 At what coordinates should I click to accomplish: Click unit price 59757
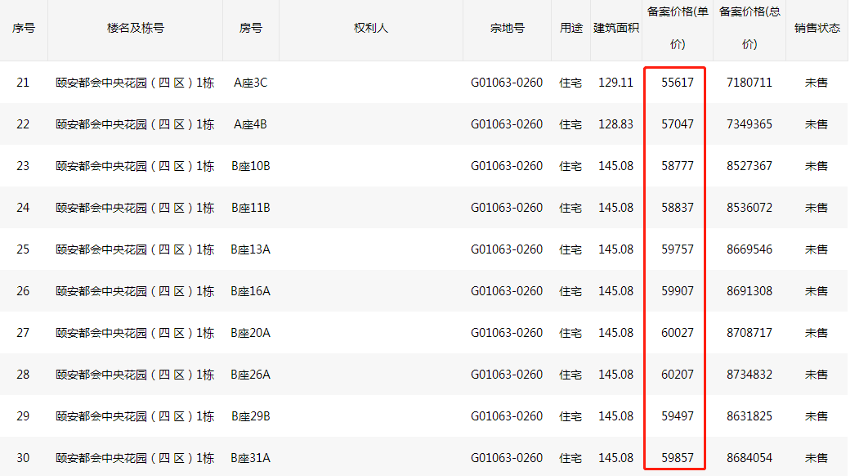678,249
